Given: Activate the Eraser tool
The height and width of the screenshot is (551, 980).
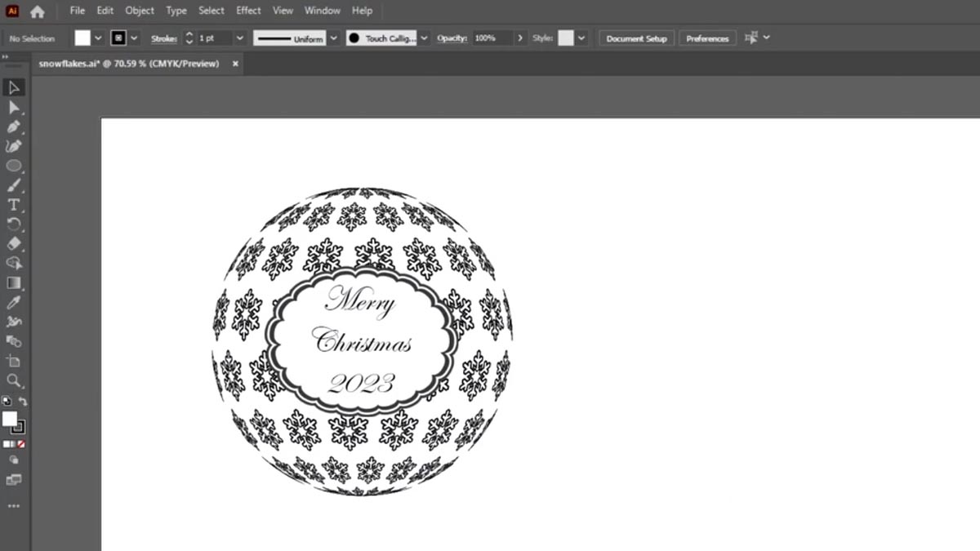Looking at the screenshot, I should point(13,243).
